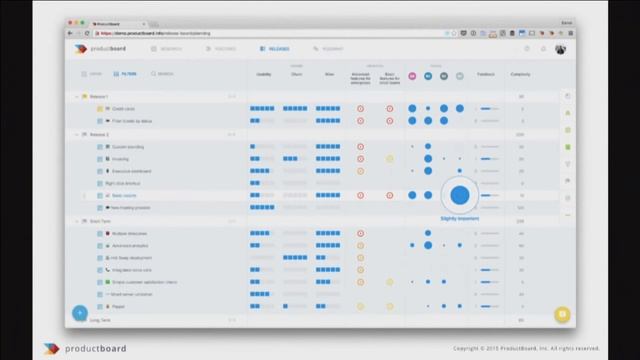Image resolution: width=640 pixels, height=360 pixels.
Task: Switch to the Releases tab
Action: [275, 49]
